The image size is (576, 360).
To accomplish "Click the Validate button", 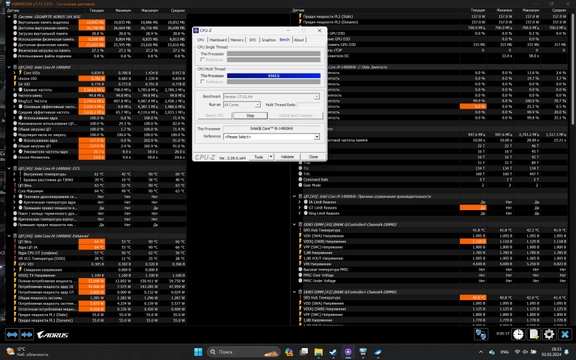I will pos(287,157).
